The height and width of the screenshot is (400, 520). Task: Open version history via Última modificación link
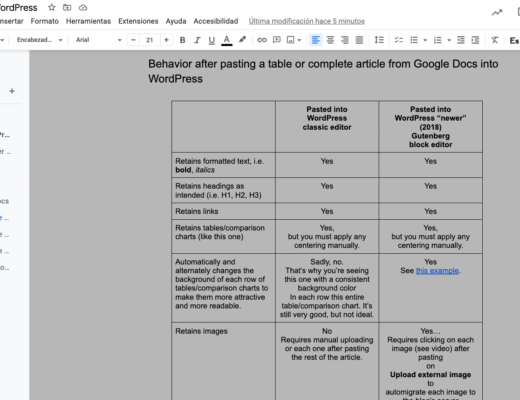click(307, 21)
